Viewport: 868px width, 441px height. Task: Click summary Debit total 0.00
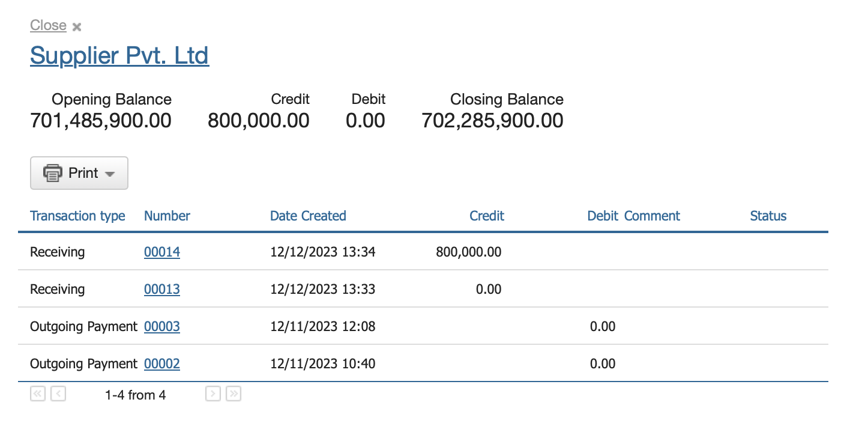coord(366,121)
